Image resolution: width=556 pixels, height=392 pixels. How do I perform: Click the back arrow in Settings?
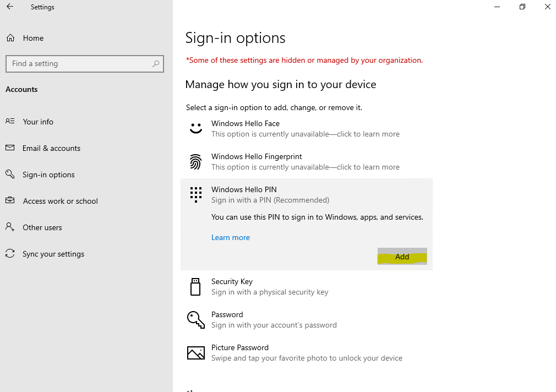pyautogui.click(x=10, y=7)
